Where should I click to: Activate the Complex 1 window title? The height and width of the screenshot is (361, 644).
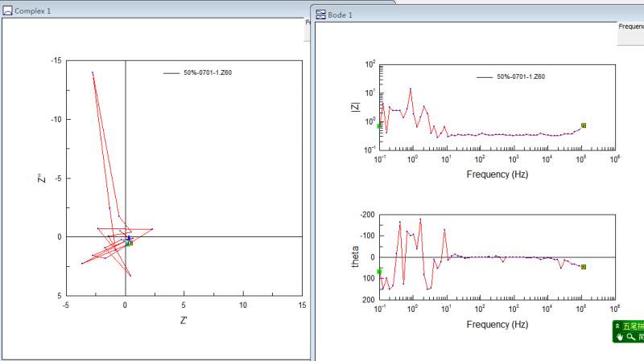(33, 11)
